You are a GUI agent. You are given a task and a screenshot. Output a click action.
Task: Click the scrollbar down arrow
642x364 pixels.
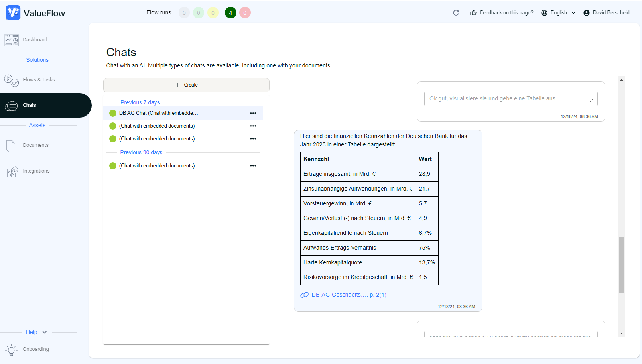coord(622,333)
